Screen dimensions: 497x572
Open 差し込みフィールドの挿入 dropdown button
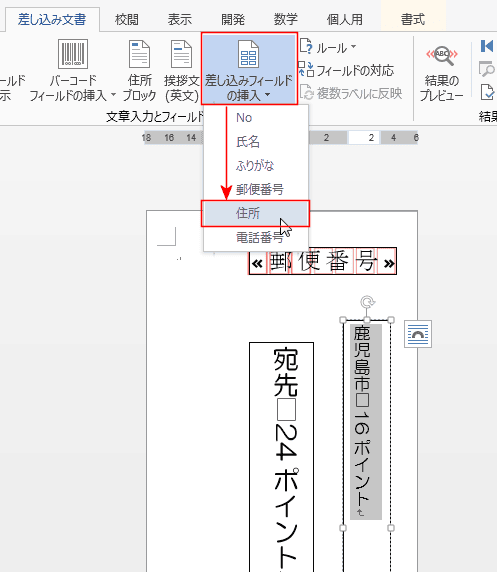249,69
